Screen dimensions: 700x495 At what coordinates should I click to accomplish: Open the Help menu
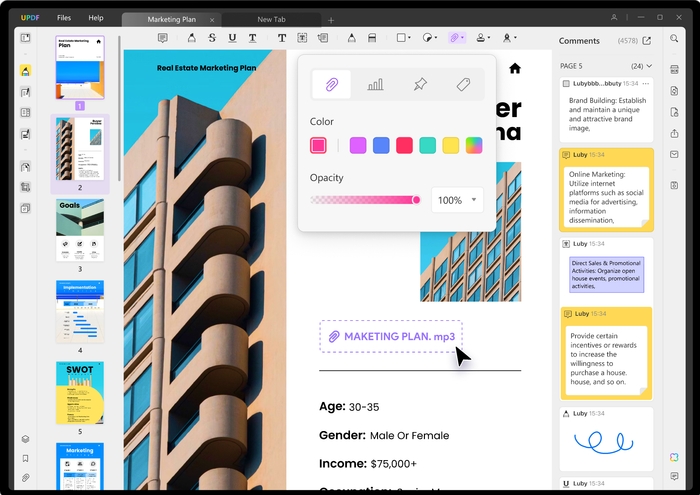point(96,18)
